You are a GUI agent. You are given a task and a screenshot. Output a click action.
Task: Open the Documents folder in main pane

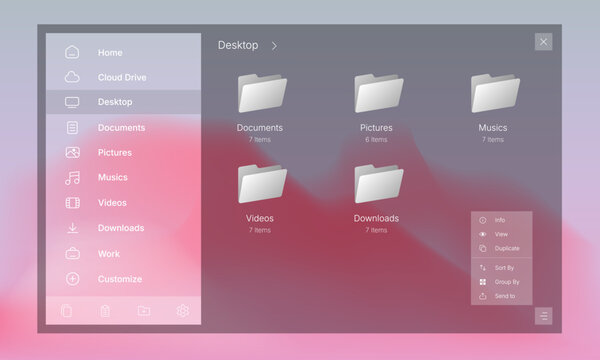pyautogui.click(x=262, y=93)
